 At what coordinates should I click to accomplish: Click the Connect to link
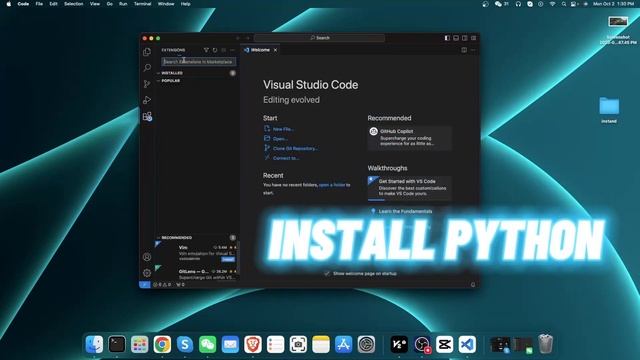286,158
